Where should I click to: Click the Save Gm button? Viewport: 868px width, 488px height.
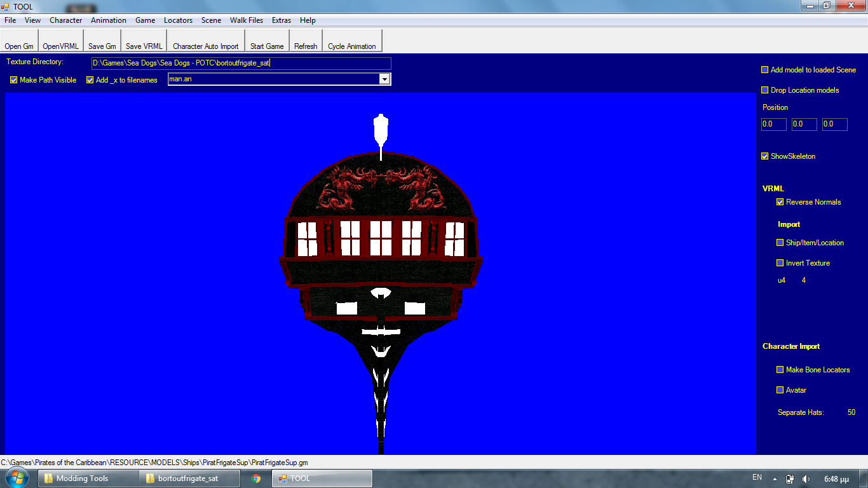(102, 41)
